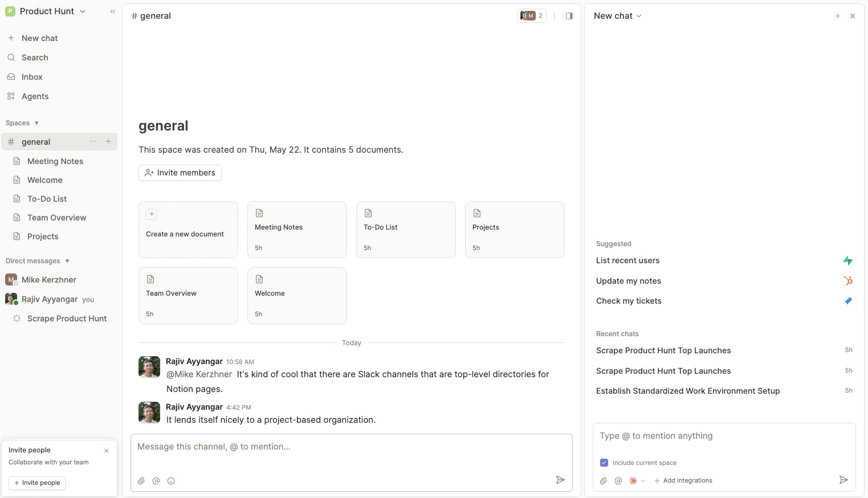Click Rajiv's avatar on 4:42 PM message
This screenshot has height=498, width=868.
[149, 413]
